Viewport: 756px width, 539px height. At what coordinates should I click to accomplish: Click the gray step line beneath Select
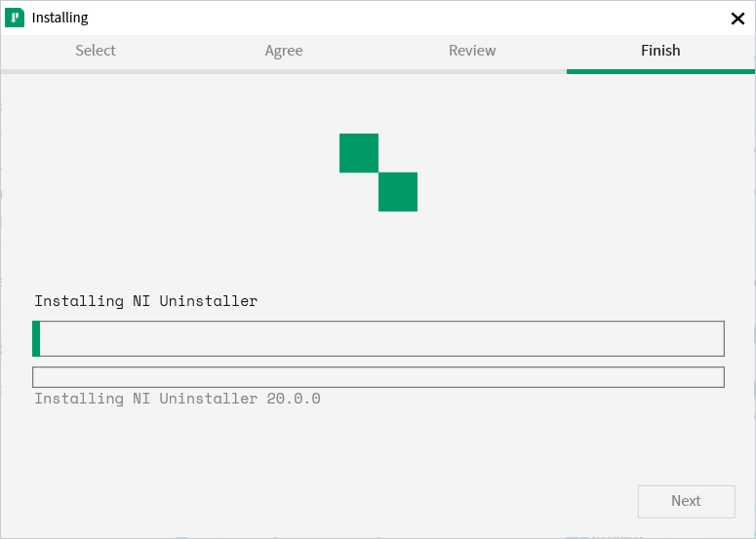click(x=96, y=72)
